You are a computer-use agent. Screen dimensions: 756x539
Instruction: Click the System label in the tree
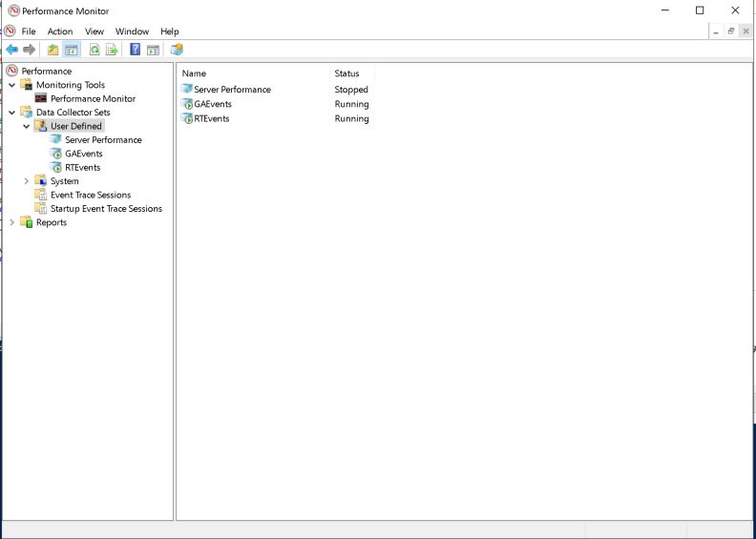point(65,181)
